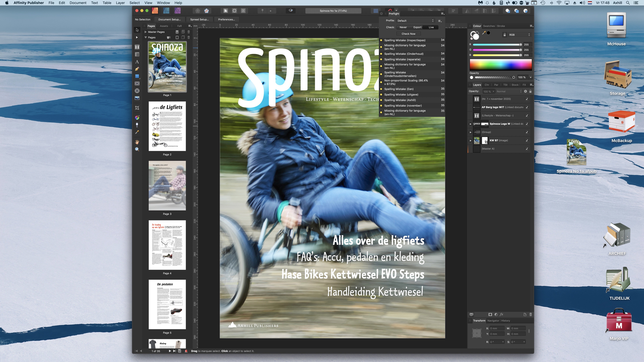
Task: Expand Spinoza Logo W layer
Action: point(471,124)
